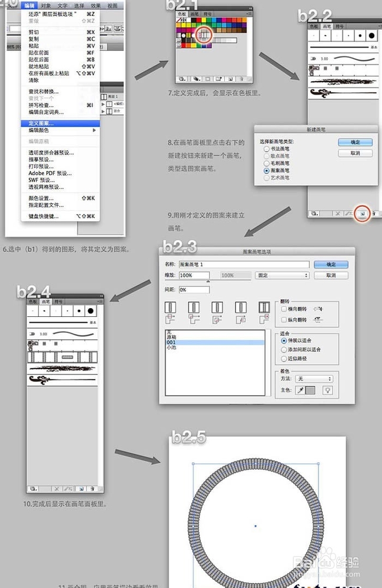Click the 间距 spacing input field
Screen dimensions: 382x588
pyautogui.click(x=194, y=290)
